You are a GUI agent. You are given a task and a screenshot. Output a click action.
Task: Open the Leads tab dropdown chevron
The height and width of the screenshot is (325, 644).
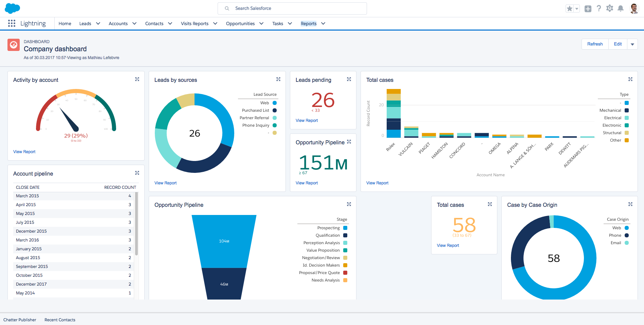pyautogui.click(x=98, y=23)
